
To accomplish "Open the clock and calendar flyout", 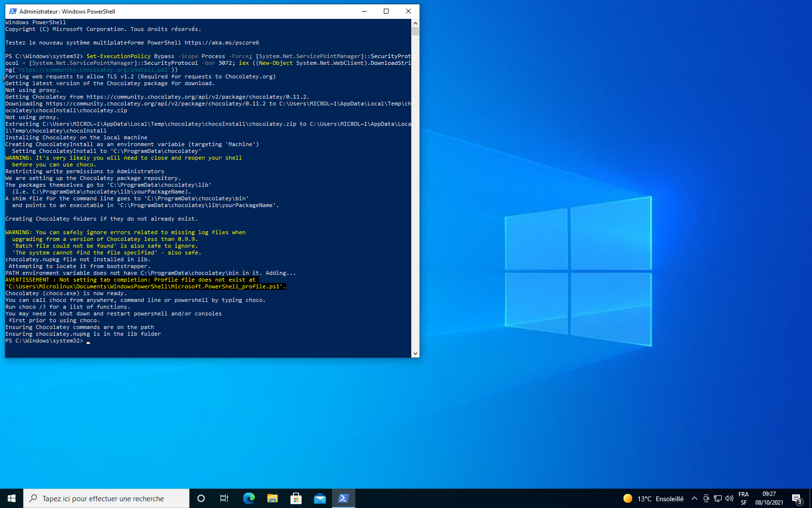I will 769,498.
